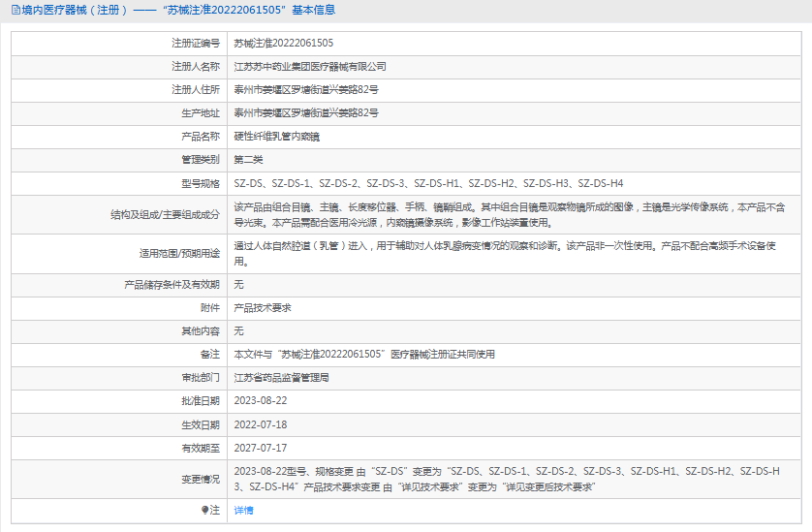The height and width of the screenshot is (532, 812).
Task: Select the 第二类 value
Action: (248, 160)
